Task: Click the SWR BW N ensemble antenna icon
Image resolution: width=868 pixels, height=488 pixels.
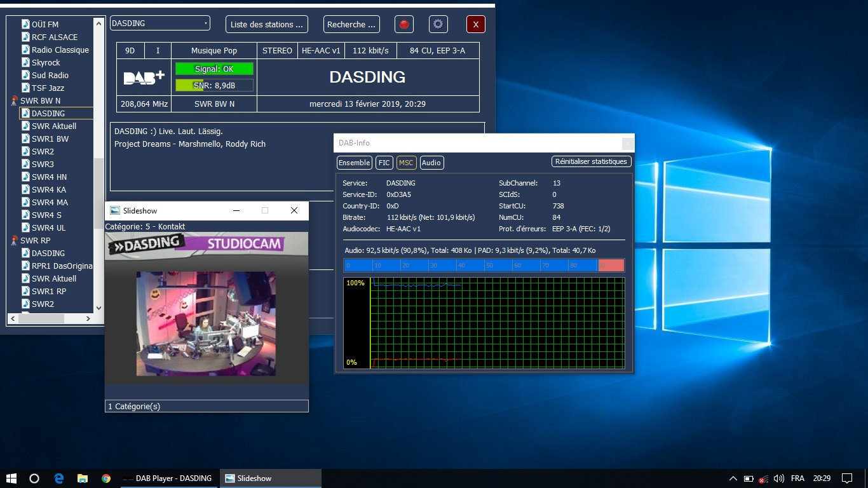Action: pos(14,101)
